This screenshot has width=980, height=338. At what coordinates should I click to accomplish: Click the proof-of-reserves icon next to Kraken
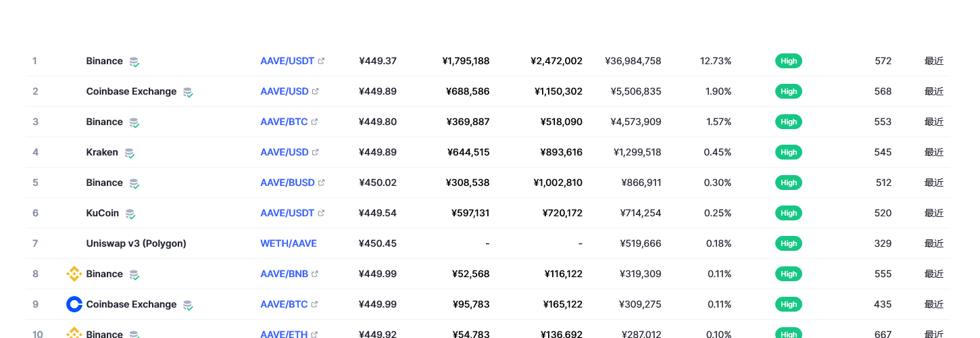129,153
